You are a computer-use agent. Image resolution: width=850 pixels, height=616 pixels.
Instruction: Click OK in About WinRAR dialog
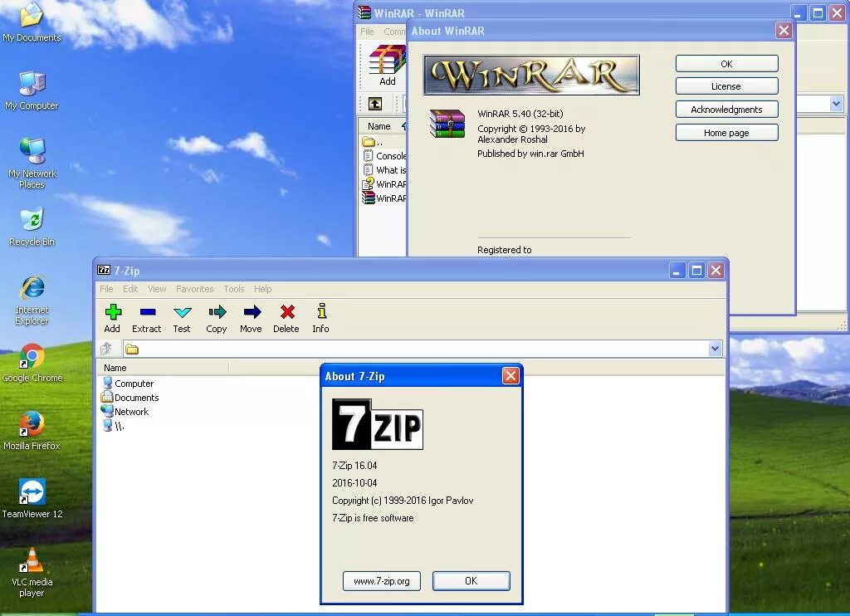coord(726,63)
